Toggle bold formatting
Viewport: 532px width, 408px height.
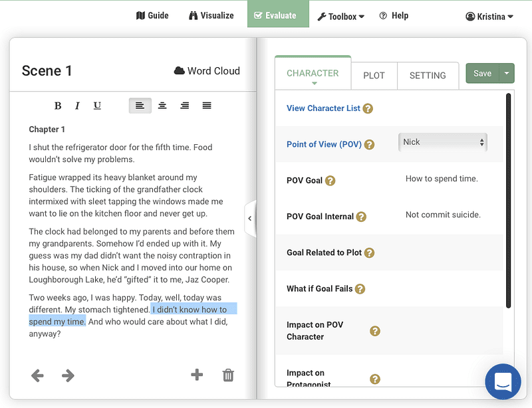58,106
